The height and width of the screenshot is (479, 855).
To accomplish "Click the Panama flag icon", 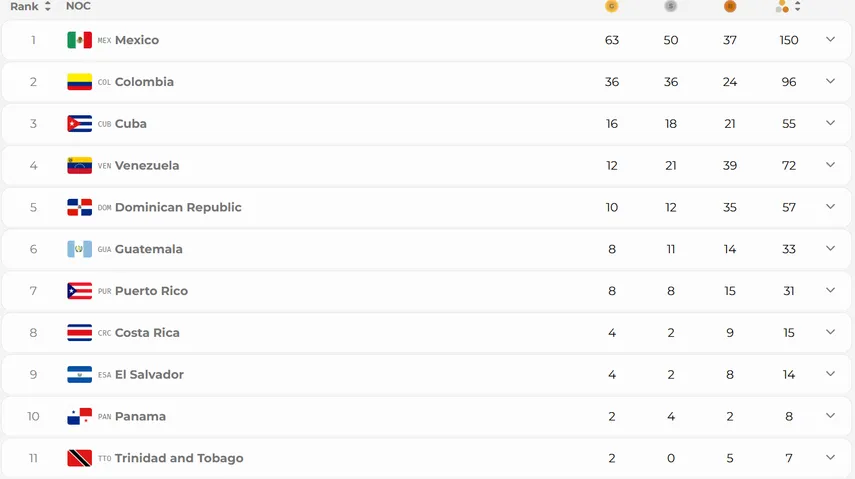I will click(80, 416).
